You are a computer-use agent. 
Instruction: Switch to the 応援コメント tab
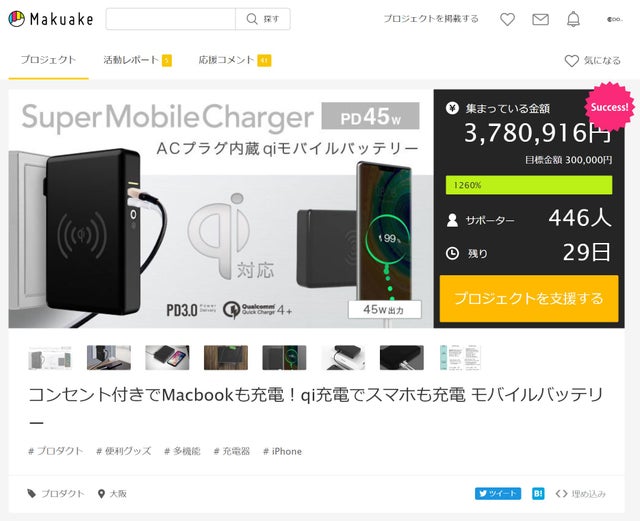point(235,60)
